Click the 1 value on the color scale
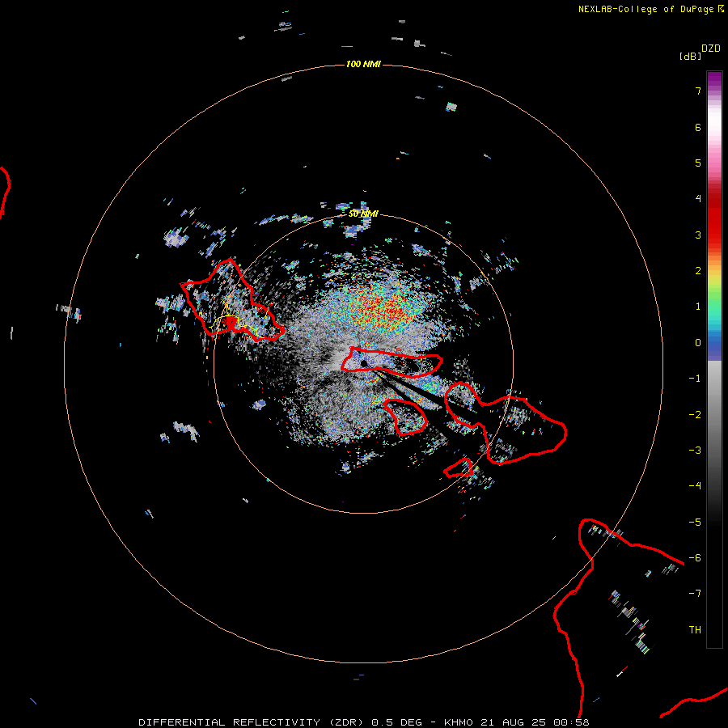The width and height of the screenshot is (728, 728). 698,307
